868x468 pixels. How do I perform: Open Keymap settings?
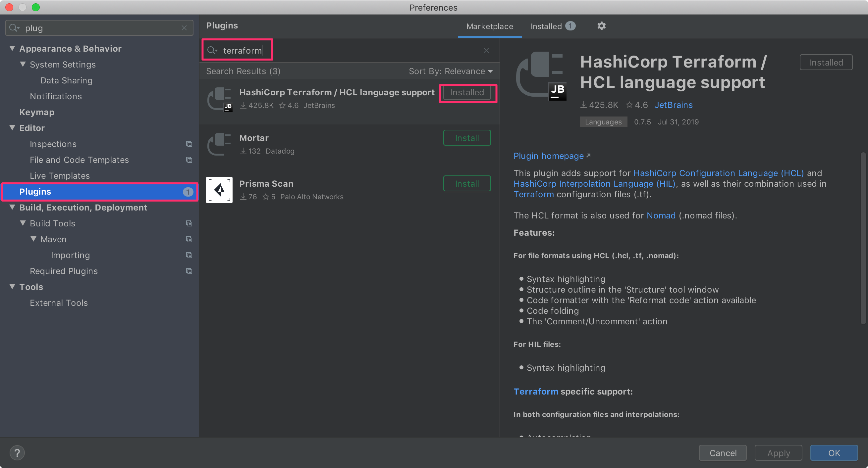click(37, 112)
